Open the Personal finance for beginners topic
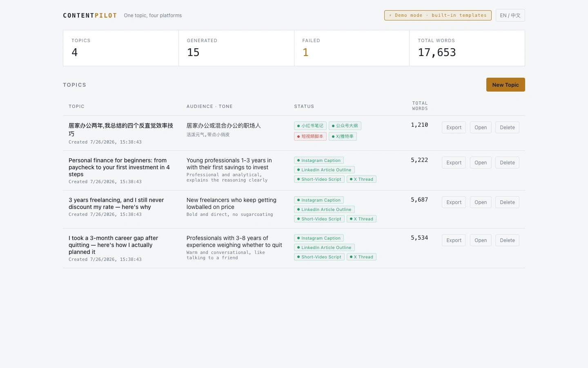588x368 pixels. click(481, 163)
